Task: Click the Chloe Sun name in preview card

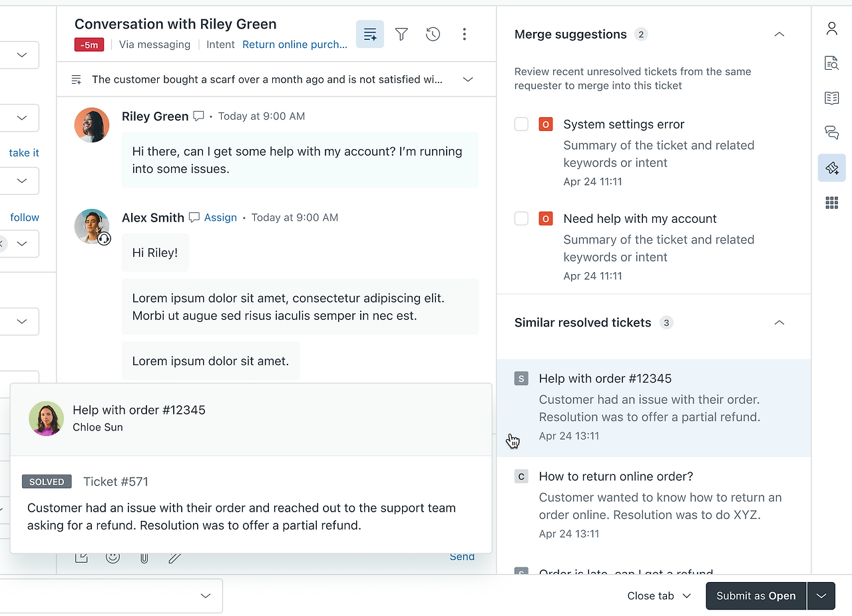Action: 98,427
